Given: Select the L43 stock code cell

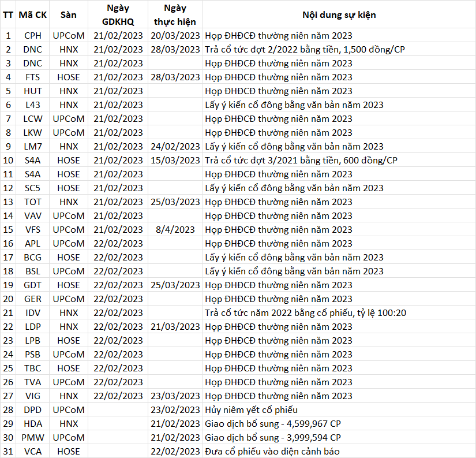Looking at the screenshot, I should (32, 105).
